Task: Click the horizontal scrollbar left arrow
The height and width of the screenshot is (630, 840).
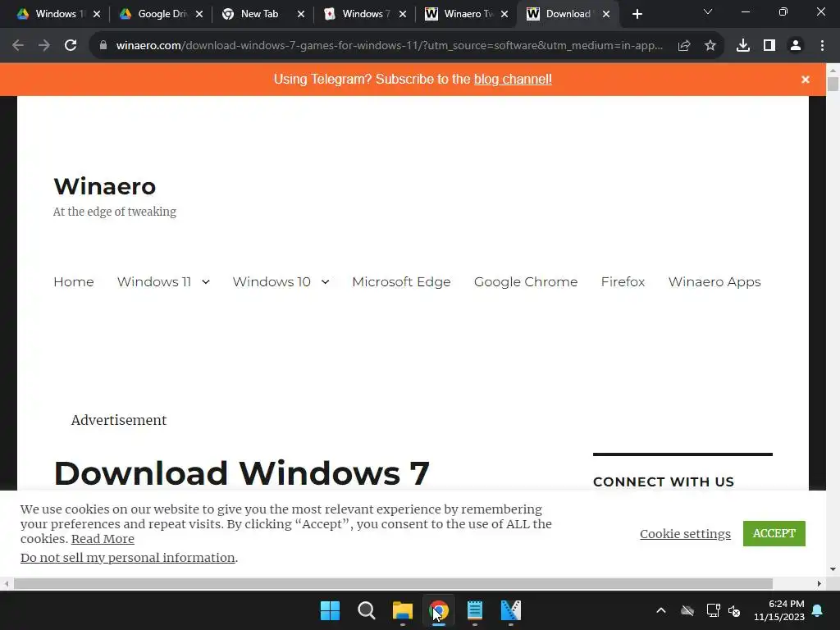Action: [6, 583]
